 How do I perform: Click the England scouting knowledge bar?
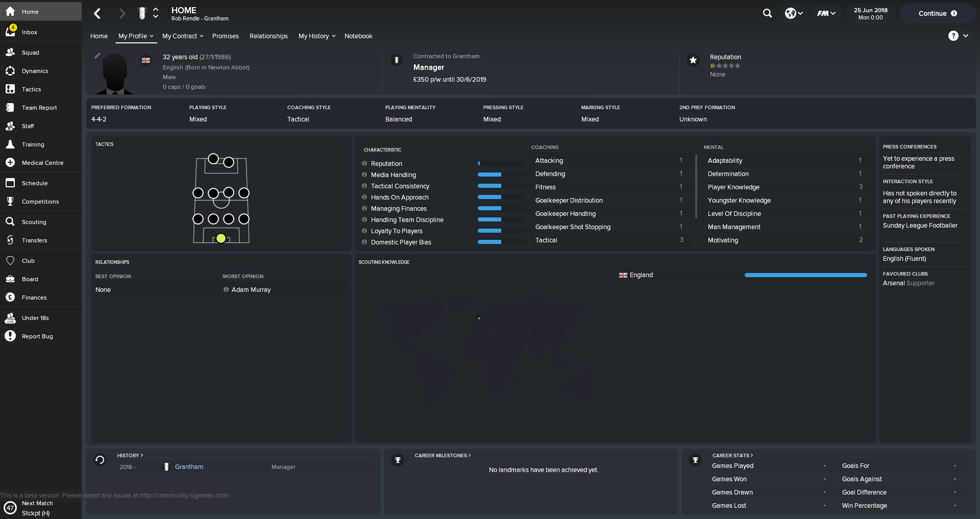click(x=805, y=275)
